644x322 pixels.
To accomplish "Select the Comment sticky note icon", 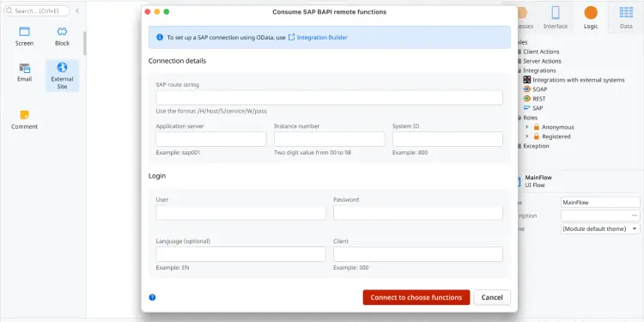I will (25, 115).
